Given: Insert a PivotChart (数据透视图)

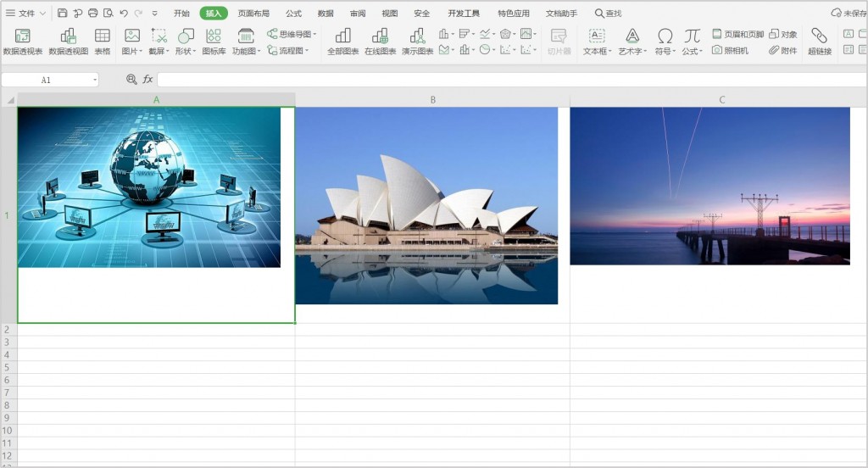Looking at the screenshot, I should tap(68, 42).
